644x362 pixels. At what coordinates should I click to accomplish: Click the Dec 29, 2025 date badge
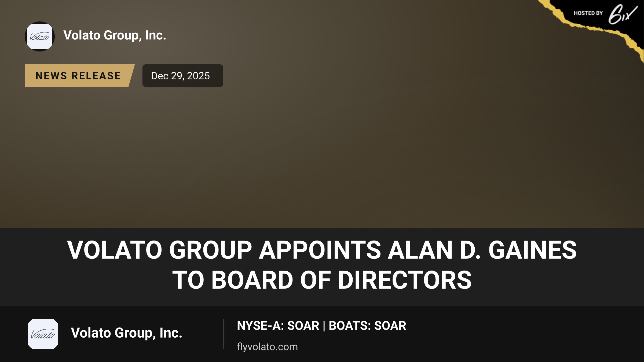(183, 76)
